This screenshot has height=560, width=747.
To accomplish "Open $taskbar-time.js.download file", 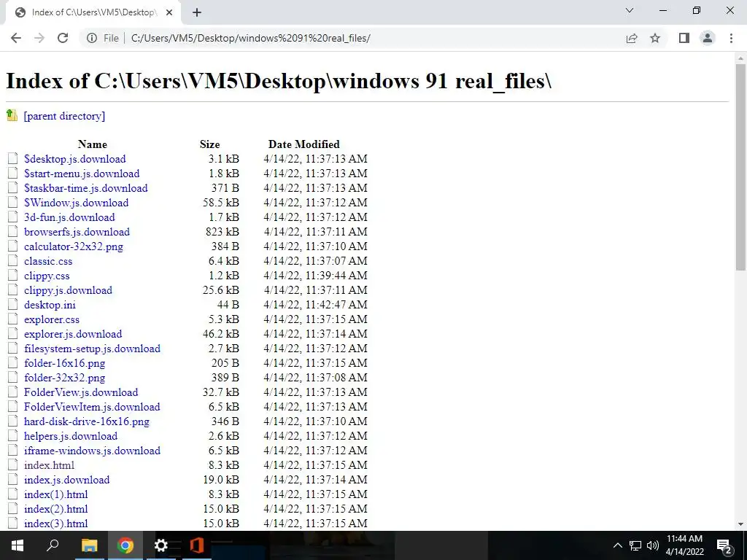I will [86, 188].
